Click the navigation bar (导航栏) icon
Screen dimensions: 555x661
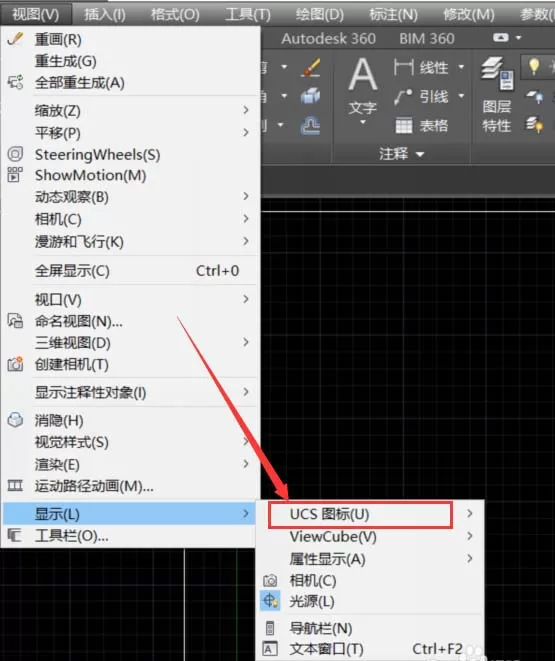tap(270, 629)
